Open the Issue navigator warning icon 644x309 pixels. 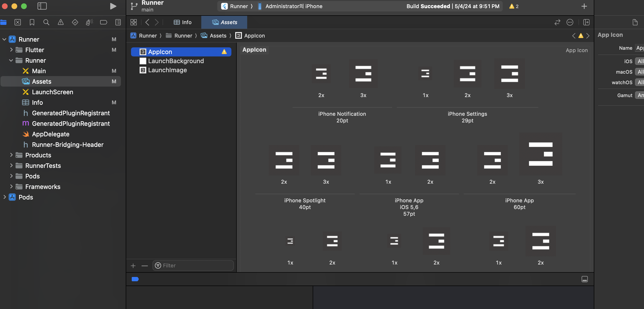tap(60, 22)
